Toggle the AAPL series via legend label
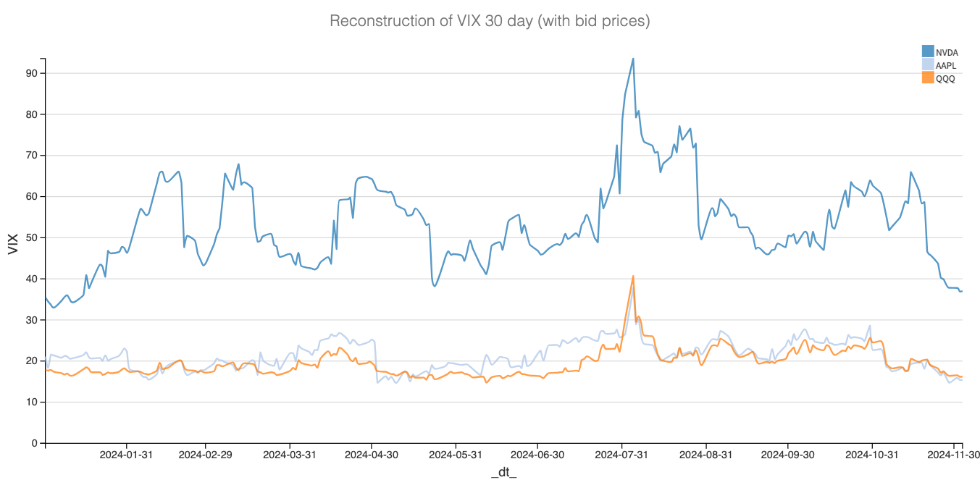This screenshot has width=980, height=493. click(x=946, y=65)
